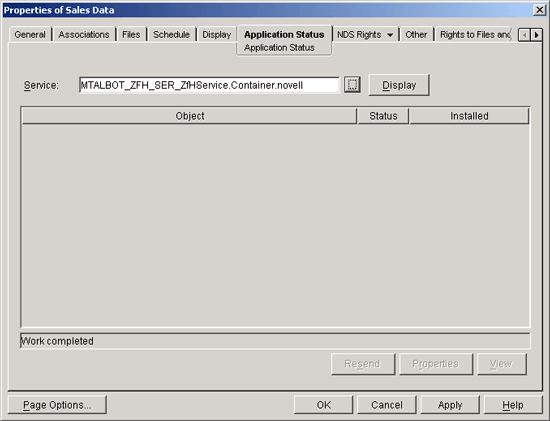The image size is (550, 421).
Task: Open Help
Action: click(x=513, y=405)
